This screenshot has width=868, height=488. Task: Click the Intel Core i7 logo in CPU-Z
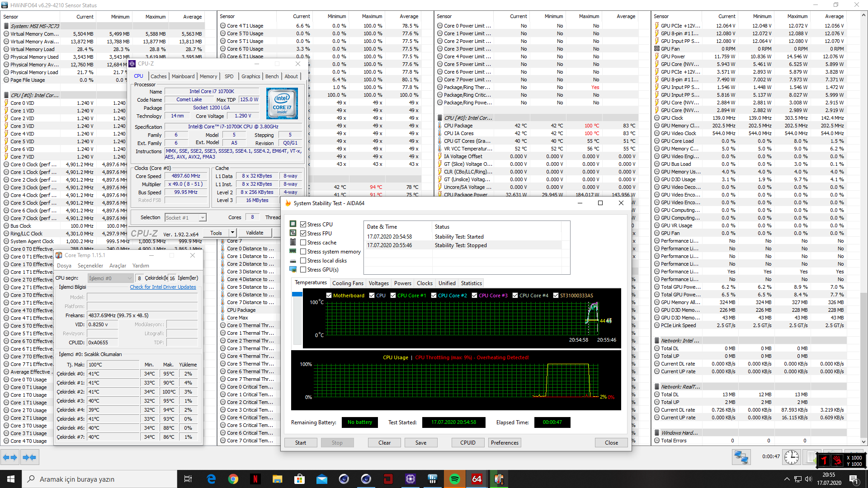pyautogui.click(x=282, y=104)
